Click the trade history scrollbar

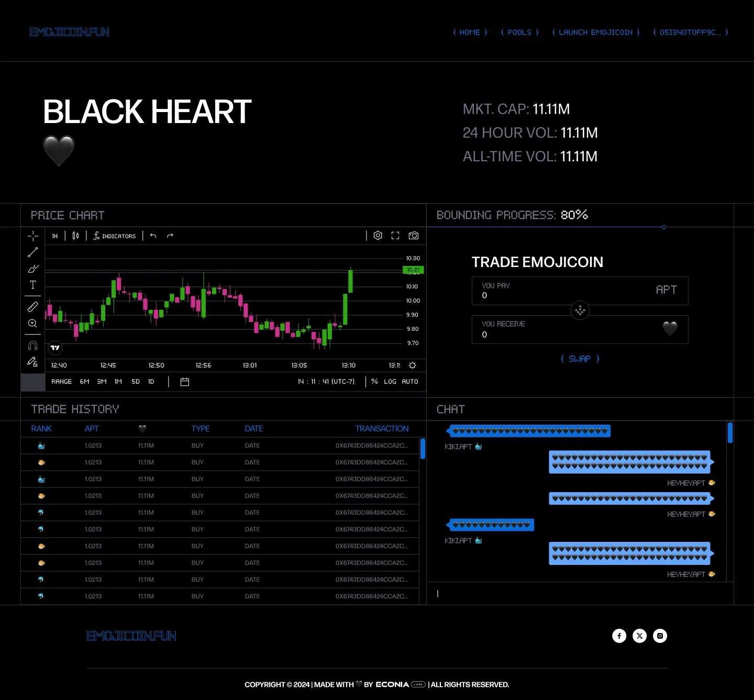coord(423,449)
